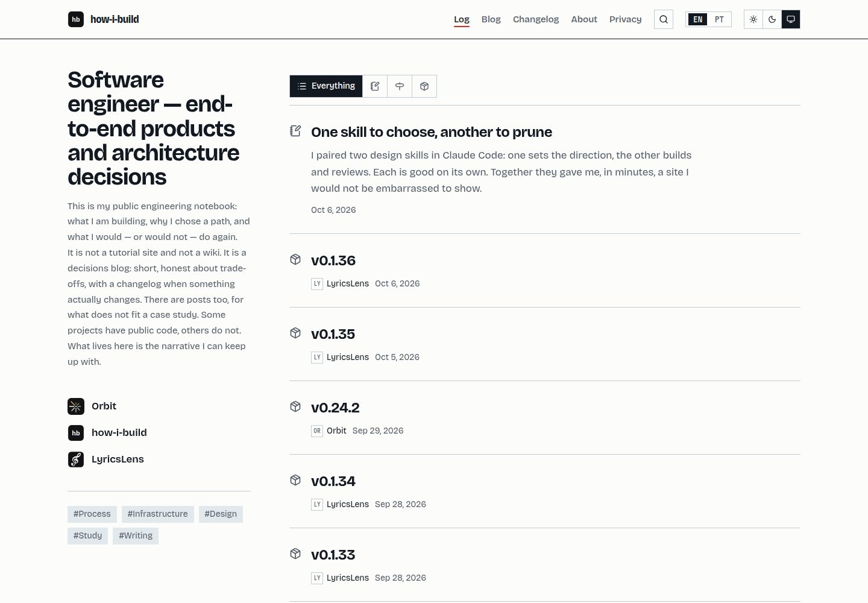The image size is (868, 603).
Task: Open release v0.24.2 entry
Action: [335, 408]
